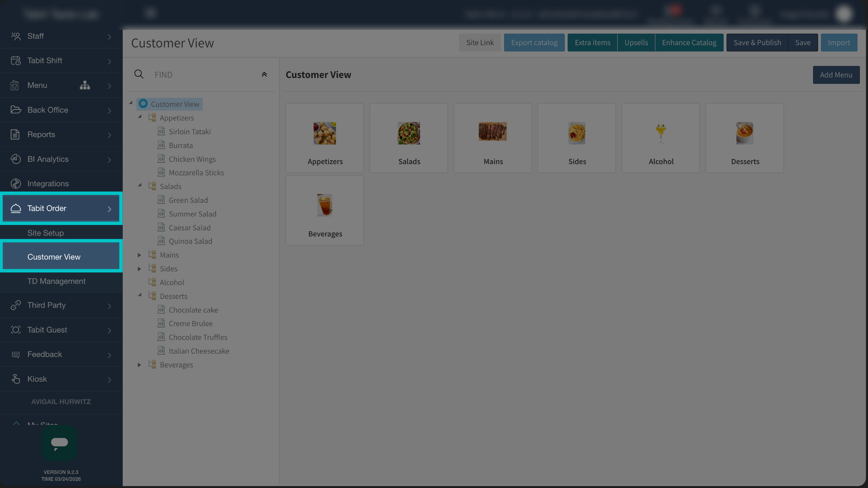Screen dimensions: 868x488
Task: Open the BI Analytics chart icon
Action: [16, 159]
